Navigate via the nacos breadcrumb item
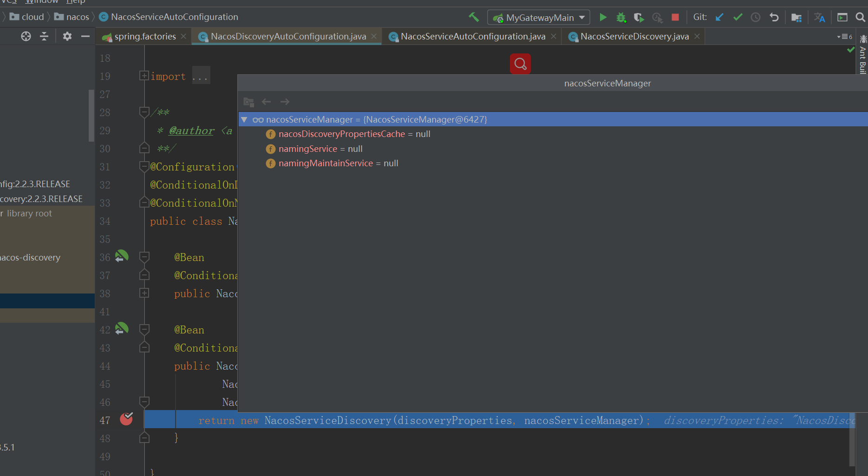This screenshot has height=476, width=868. [x=77, y=17]
